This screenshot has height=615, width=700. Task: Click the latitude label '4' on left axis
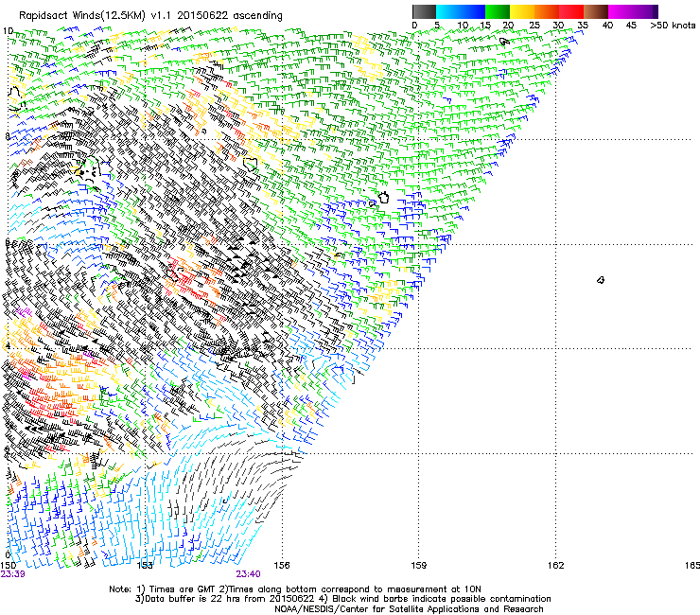(8, 346)
